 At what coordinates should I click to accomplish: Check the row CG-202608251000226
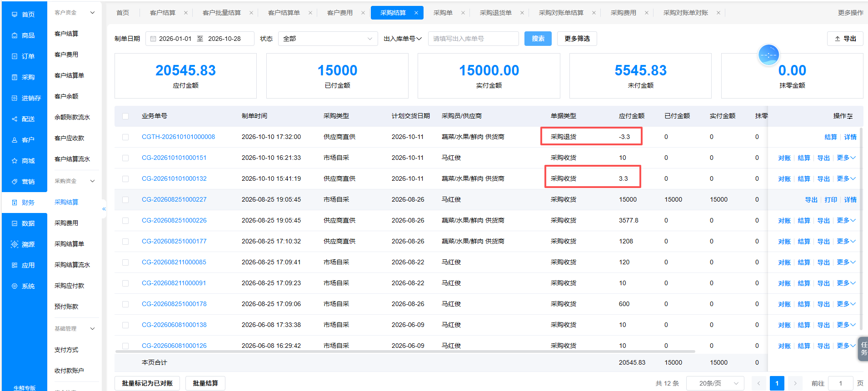125,221
